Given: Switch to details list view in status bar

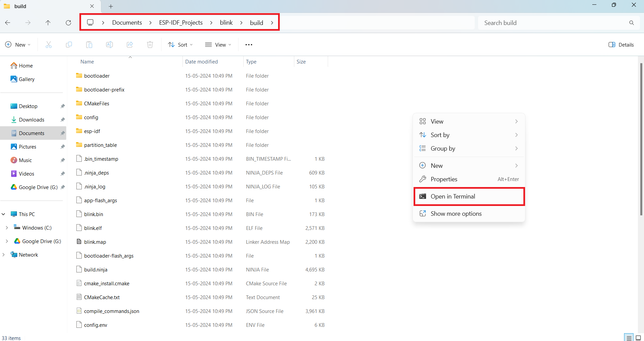Looking at the screenshot, I should [x=629, y=338].
